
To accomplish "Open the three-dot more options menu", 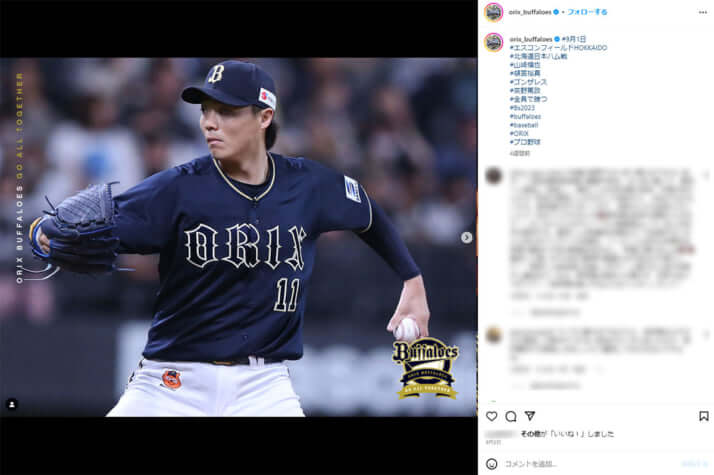I will (703, 12).
